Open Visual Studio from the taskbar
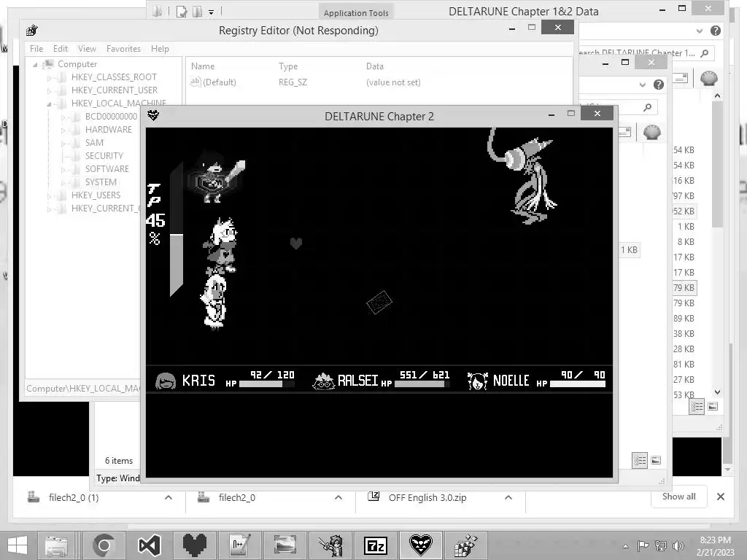Viewport: 747px width, 560px height. [x=149, y=545]
